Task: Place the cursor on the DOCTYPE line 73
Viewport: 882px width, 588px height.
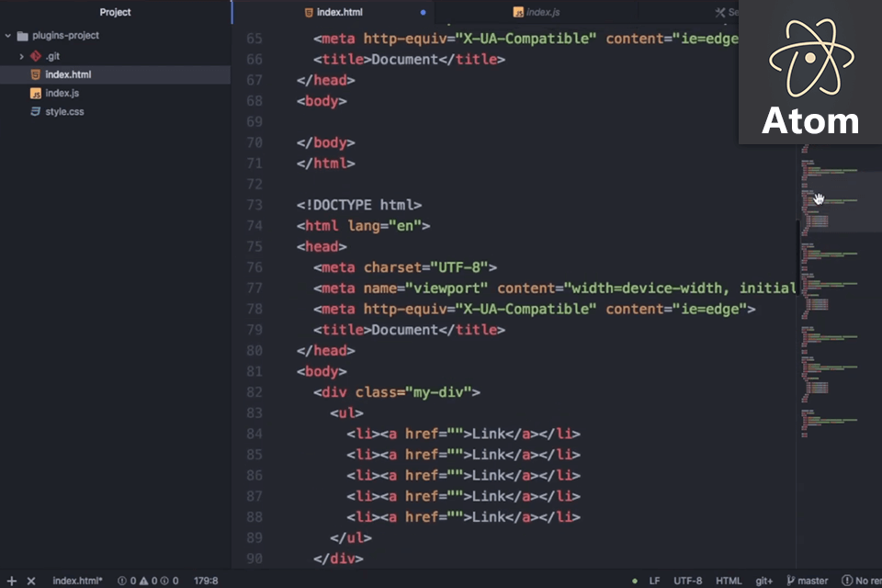Action: click(x=359, y=205)
